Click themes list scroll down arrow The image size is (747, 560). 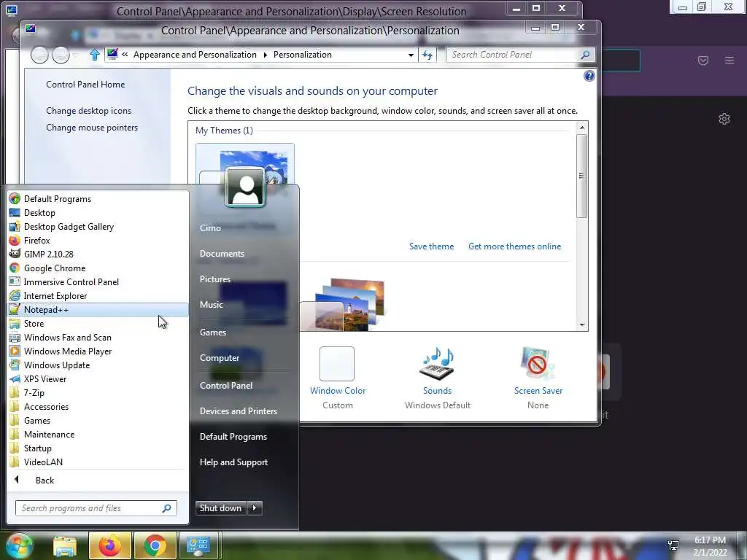tap(582, 324)
